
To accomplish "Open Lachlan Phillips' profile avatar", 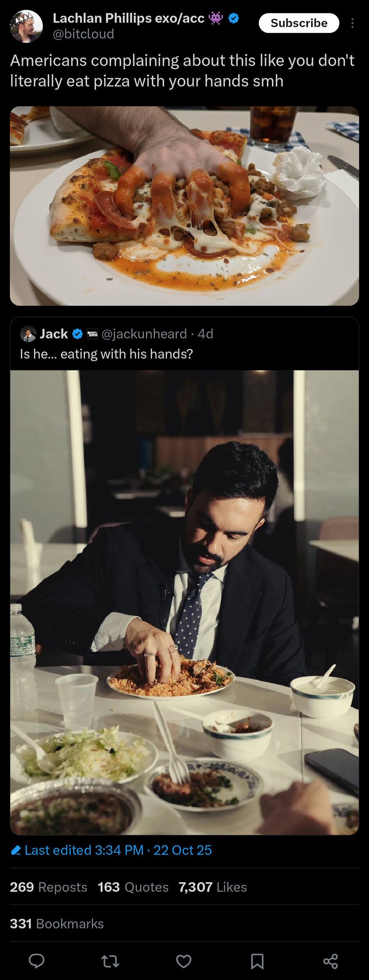I will point(26,26).
